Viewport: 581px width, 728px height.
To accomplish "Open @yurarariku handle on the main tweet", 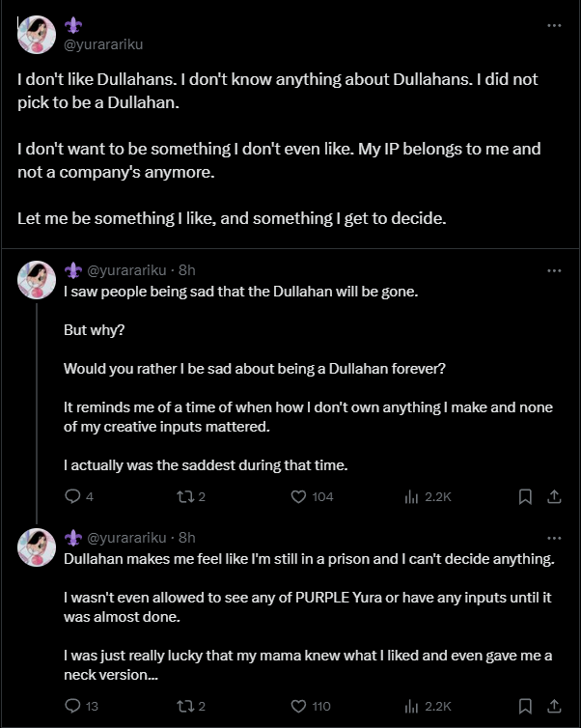I will (x=102, y=44).
